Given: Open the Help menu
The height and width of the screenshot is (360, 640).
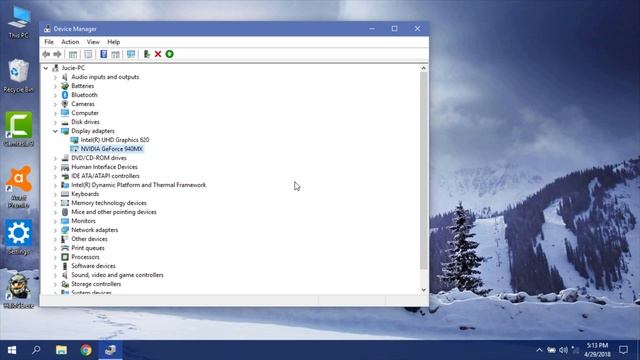Looking at the screenshot, I should (113, 42).
